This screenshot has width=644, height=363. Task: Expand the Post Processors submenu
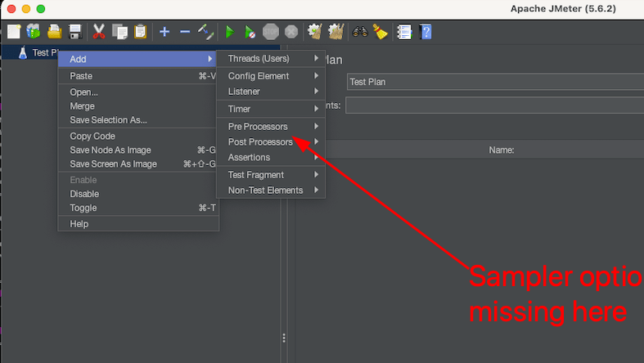[271, 142]
